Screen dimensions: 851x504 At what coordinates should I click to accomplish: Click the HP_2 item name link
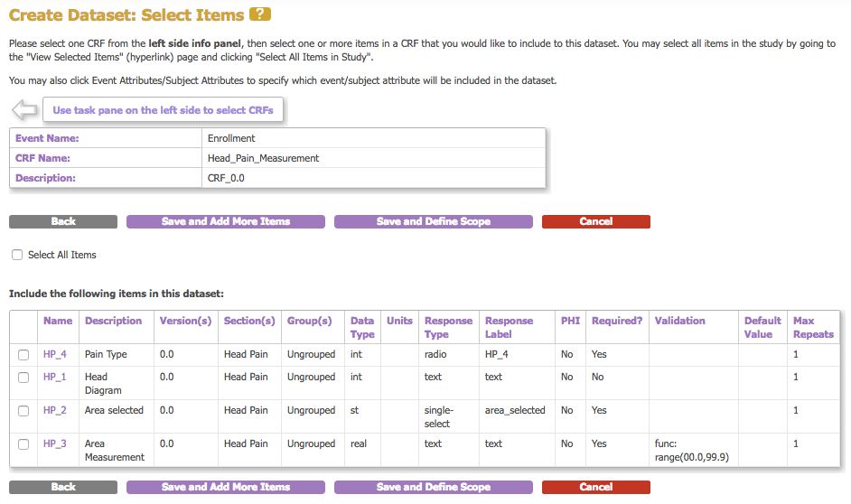click(x=55, y=411)
